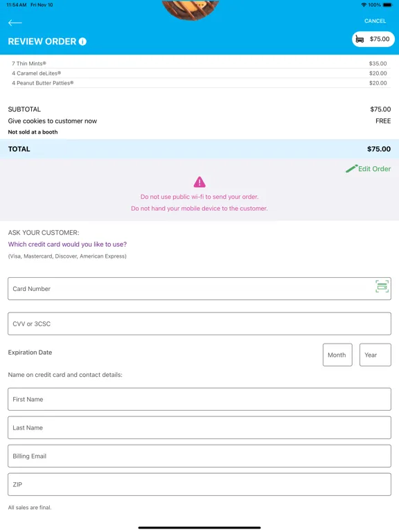Click into the First Name field

pos(199,399)
